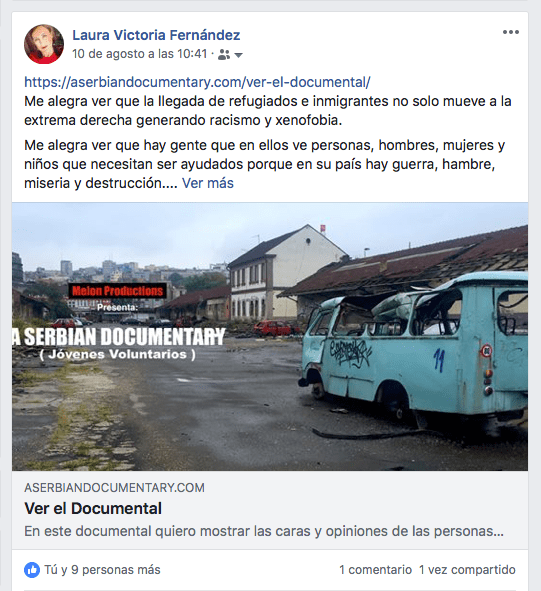
Task: Click the friends audience icon
Action: (224, 55)
